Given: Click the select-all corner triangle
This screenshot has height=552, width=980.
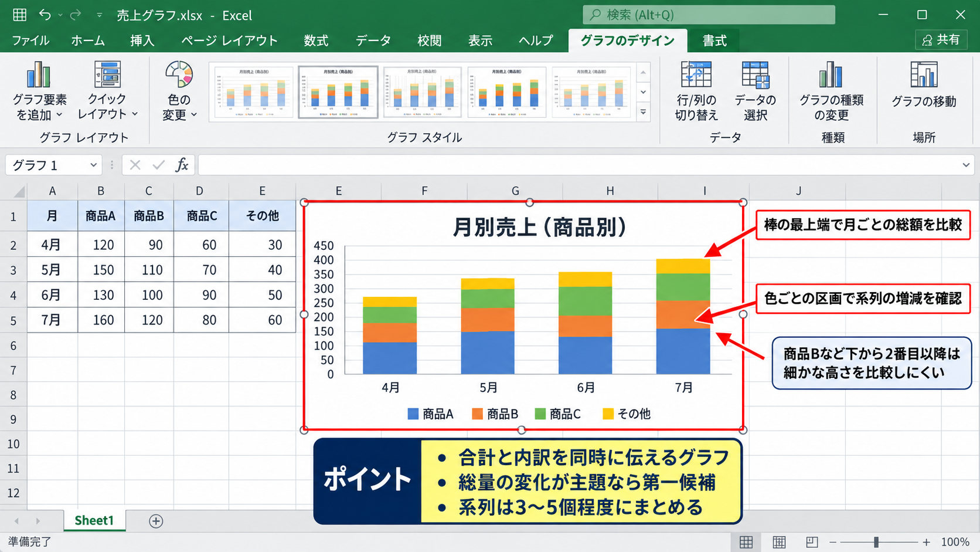Looking at the screenshot, I should 19,191.
